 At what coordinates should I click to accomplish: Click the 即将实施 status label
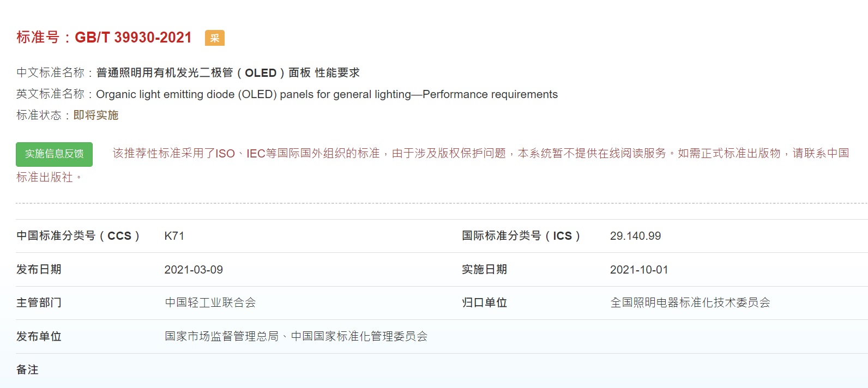tap(96, 115)
